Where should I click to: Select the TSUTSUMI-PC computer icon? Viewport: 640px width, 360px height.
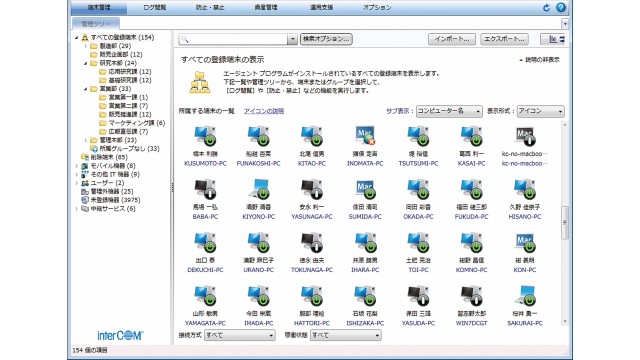pos(418,136)
